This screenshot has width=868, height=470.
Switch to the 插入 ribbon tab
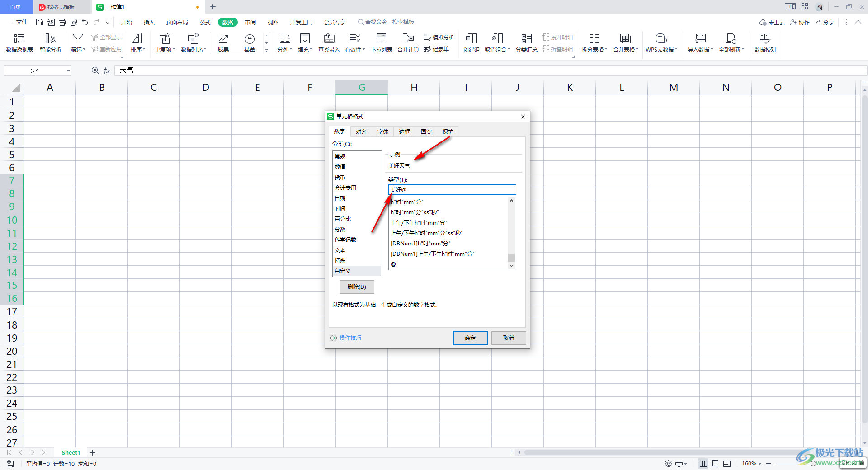149,22
